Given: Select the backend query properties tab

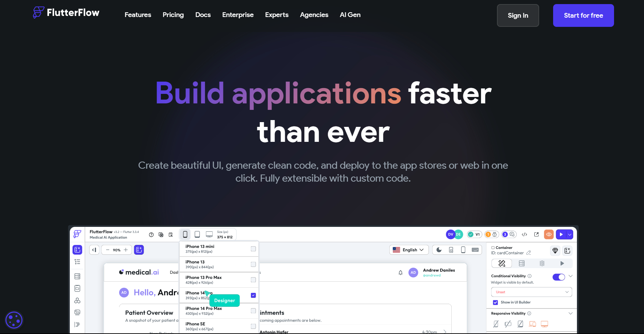Looking at the screenshot, I should tap(522, 264).
